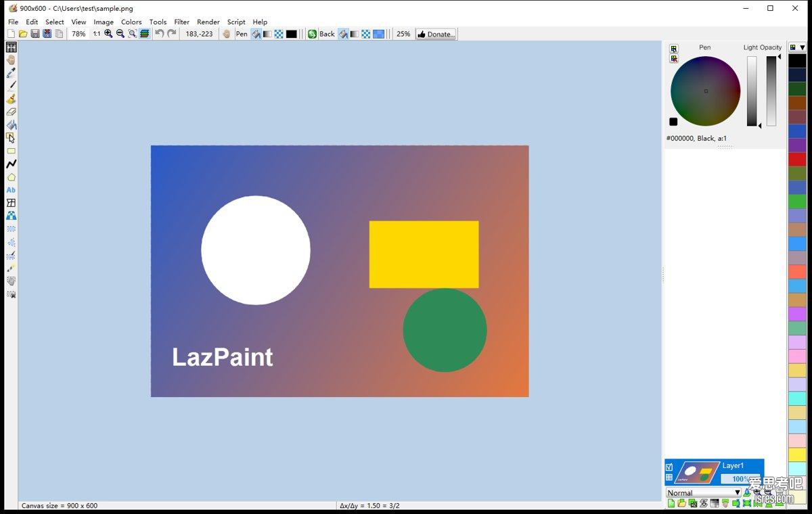Open the Filter menu
Image resolution: width=812 pixels, height=514 pixels.
click(182, 22)
